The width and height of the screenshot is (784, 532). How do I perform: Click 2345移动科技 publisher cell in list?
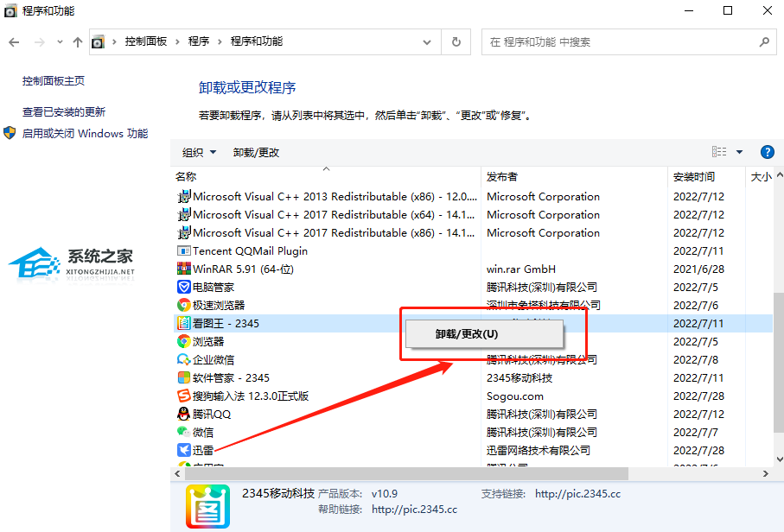click(519, 377)
